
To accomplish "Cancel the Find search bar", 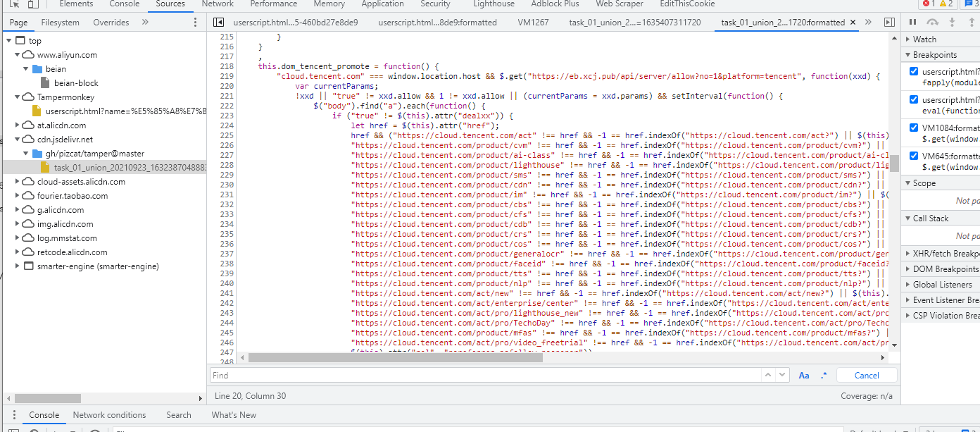I will click(x=867, y=376).
